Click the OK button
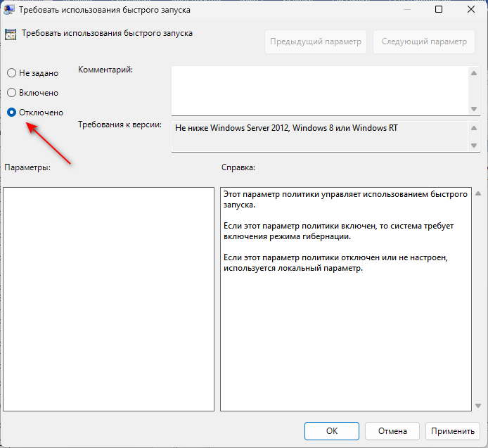Viewport: 488px width, 448px height. [x=331, y=431]
